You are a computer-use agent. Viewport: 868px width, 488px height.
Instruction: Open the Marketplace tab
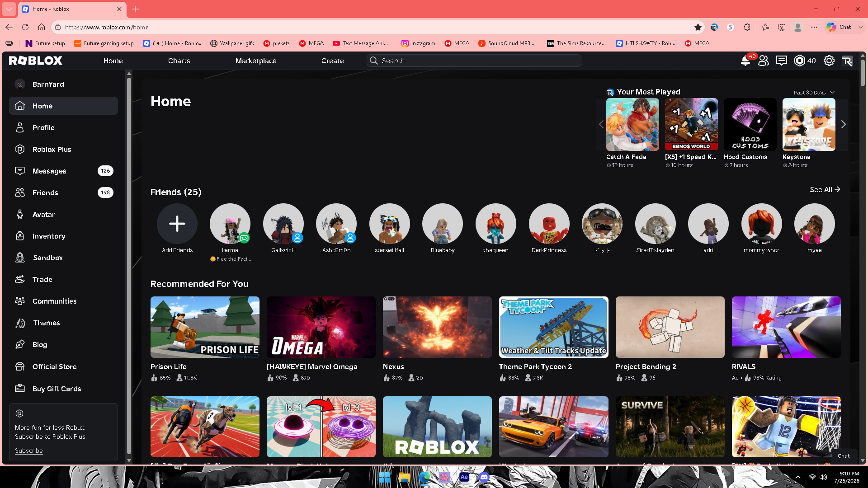pos(256,61)
